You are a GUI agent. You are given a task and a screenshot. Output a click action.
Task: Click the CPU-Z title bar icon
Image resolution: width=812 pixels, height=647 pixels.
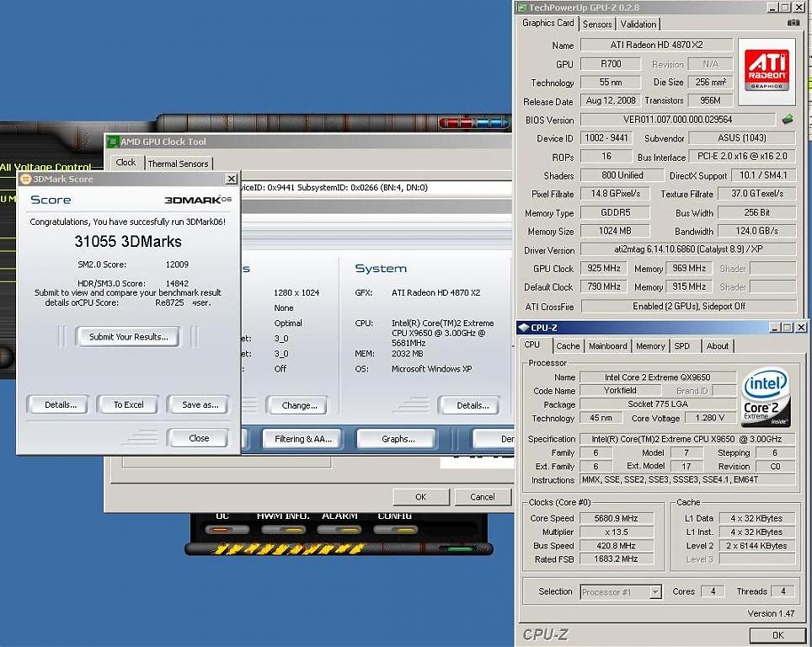(524, 328)
